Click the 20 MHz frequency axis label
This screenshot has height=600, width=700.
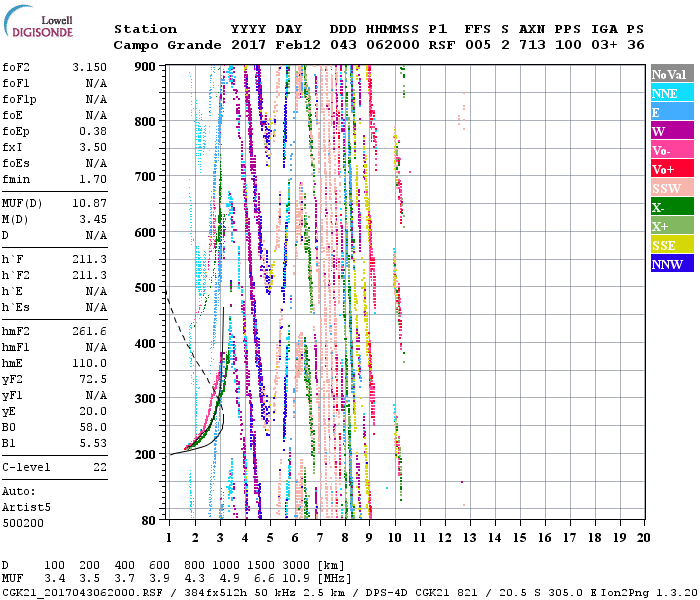(642, 538)
